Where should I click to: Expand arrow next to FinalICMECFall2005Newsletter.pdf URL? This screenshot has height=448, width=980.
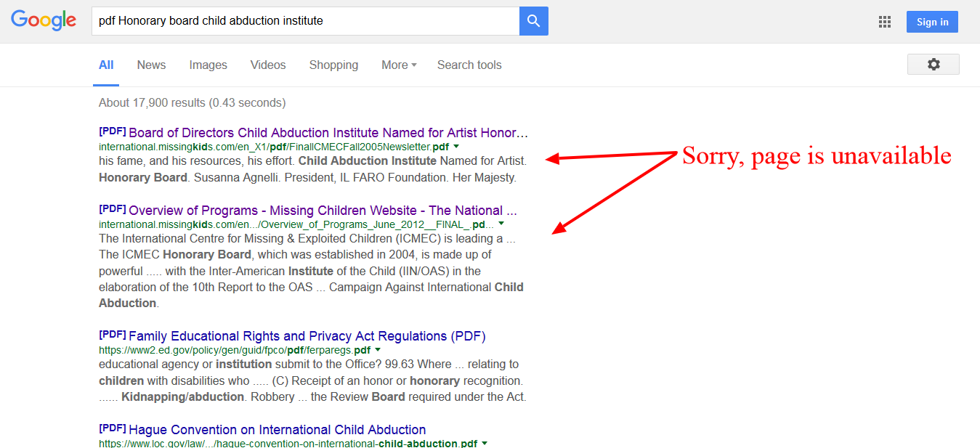[x=456, y=147]
